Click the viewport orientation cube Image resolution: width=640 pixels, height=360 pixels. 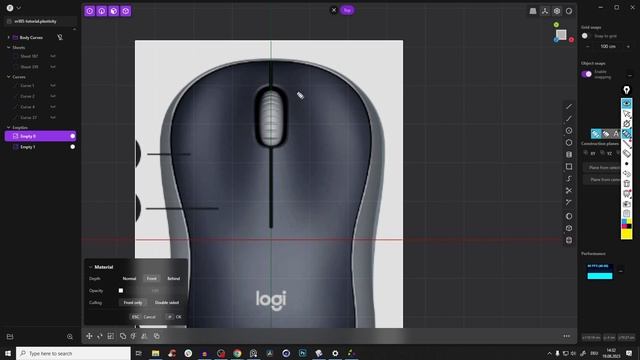(561, 35)
